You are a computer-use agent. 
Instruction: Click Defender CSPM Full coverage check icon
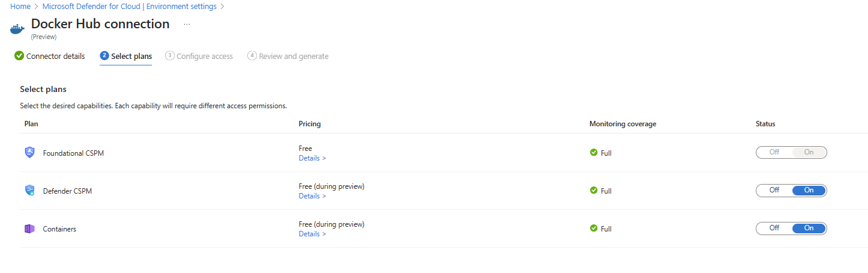594,191
